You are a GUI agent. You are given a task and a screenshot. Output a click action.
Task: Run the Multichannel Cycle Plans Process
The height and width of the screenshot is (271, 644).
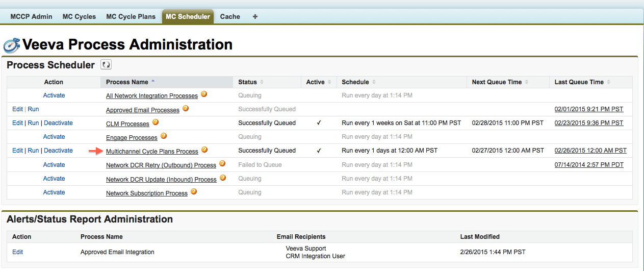click(33, 151)
